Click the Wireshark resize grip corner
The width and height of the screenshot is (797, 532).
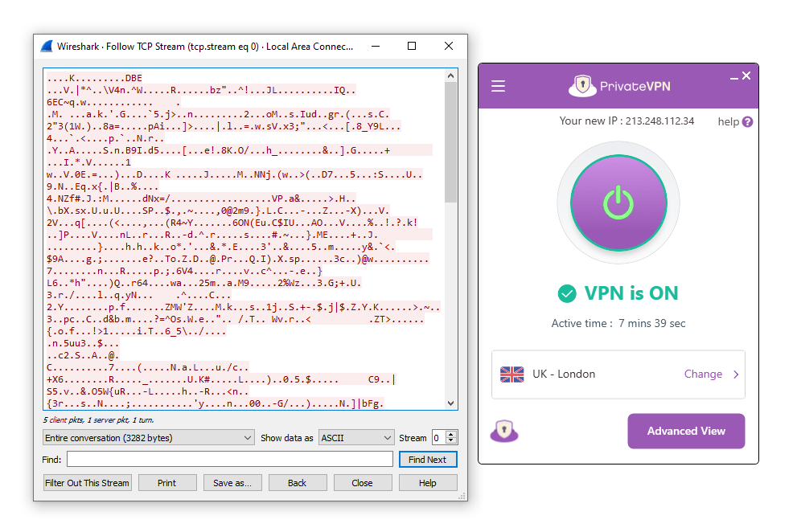[x=462, y=497]
